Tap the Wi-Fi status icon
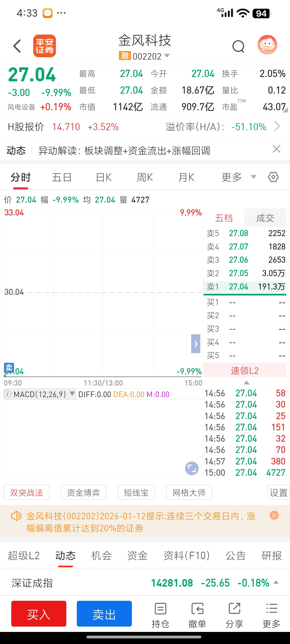Image resolution: width=290 pixels, height=644 pixels. pyautogui.click(x=243, y=13)
